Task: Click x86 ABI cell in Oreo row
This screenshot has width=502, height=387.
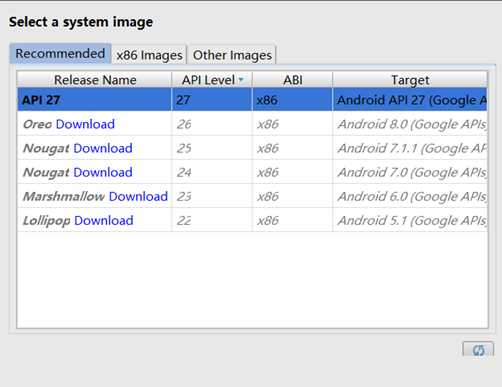Action: point(293,124)
